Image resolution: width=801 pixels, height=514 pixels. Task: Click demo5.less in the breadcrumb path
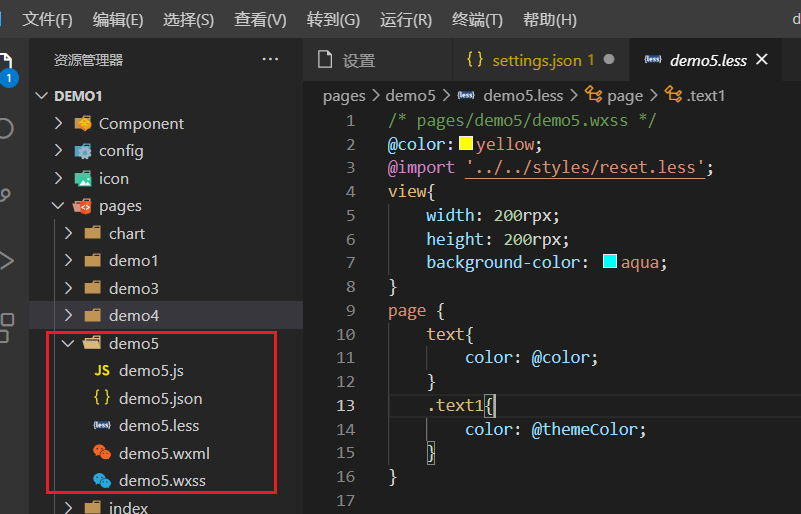coord(523,96)
